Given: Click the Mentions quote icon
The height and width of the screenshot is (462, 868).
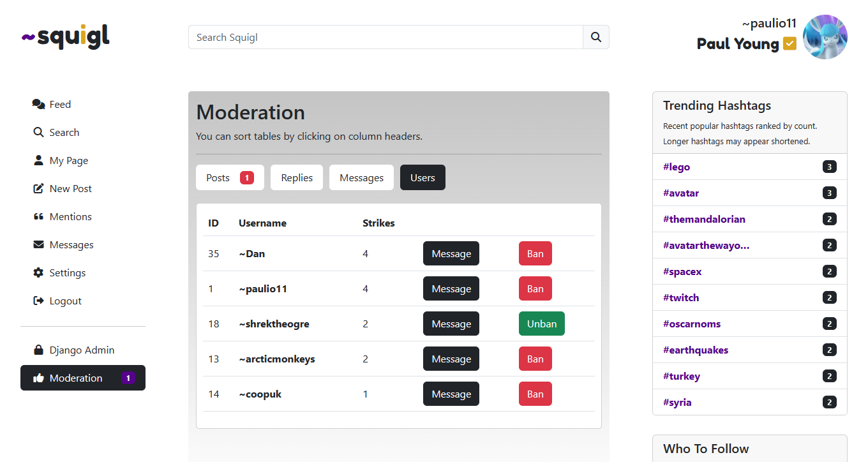Looking at the screenshot, I should [38, 216].
